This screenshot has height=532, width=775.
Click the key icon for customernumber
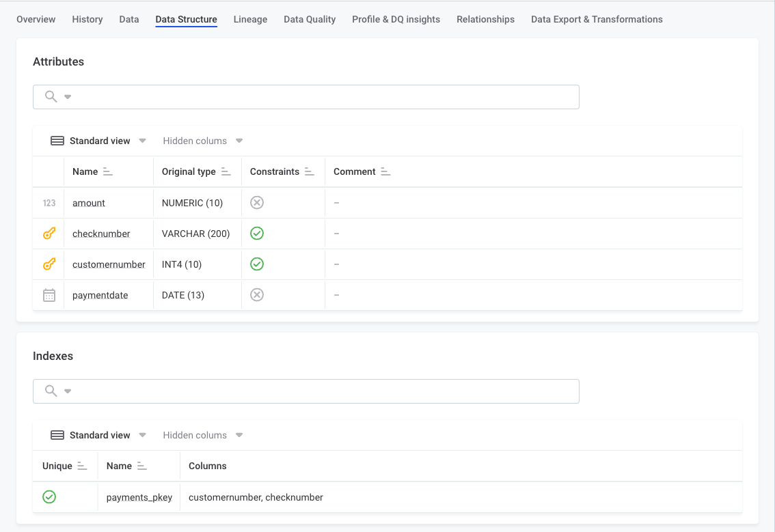pos(49,264)
